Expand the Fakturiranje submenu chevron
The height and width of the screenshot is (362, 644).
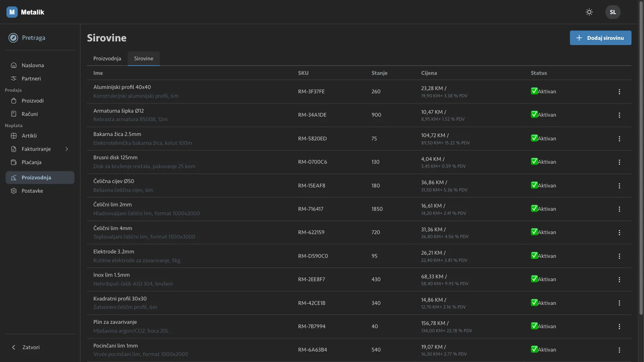[x=67, y=149]
